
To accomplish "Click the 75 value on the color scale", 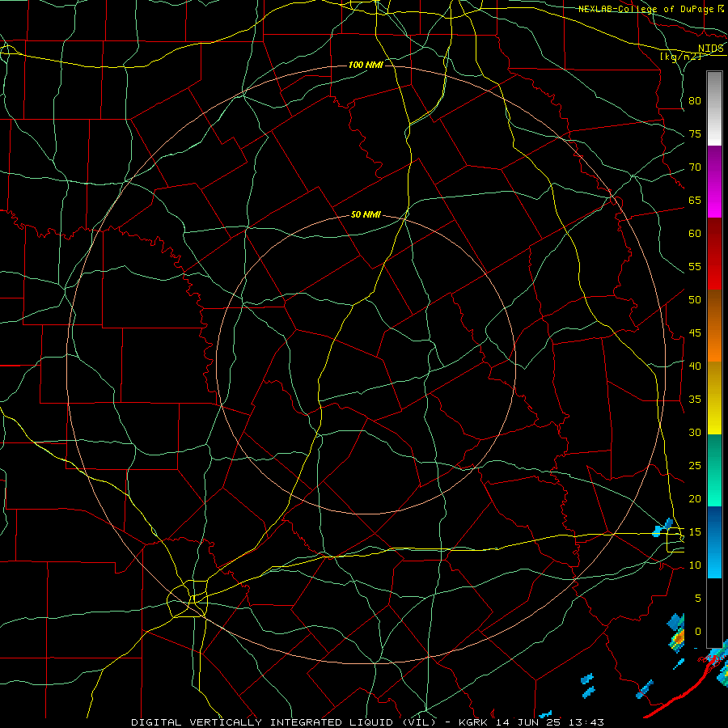I will [695, 134].
